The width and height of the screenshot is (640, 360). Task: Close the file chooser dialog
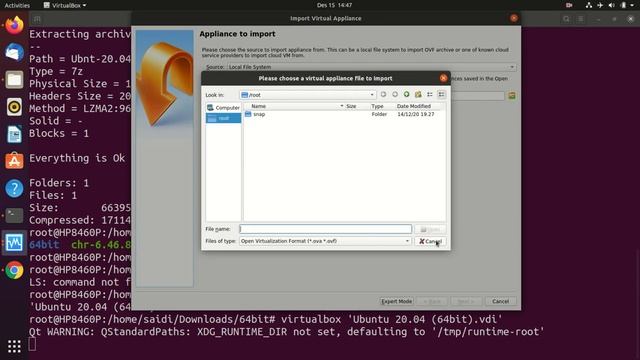tap(443, 78)
